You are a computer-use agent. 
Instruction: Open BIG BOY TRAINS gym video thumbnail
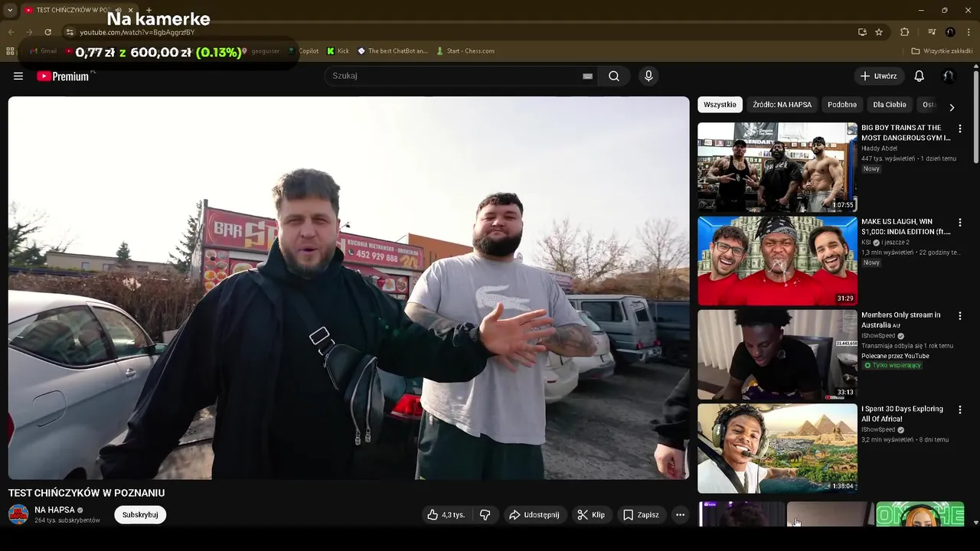pos(777,167)
